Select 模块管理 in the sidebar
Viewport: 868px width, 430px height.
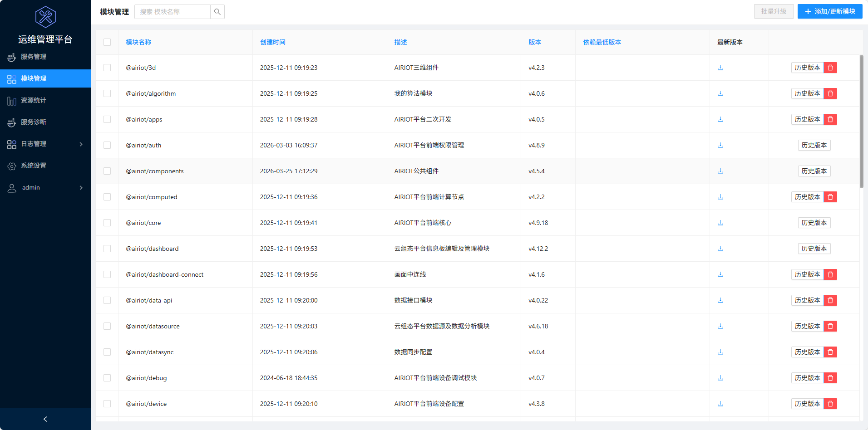35,78
